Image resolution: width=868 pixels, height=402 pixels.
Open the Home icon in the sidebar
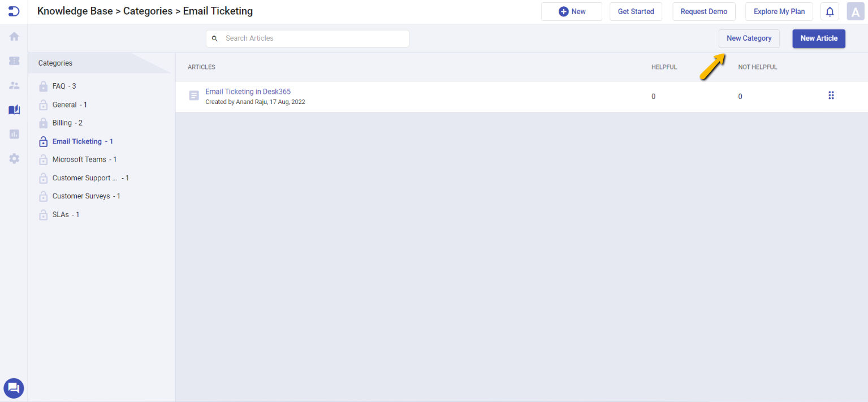(13, 36)
